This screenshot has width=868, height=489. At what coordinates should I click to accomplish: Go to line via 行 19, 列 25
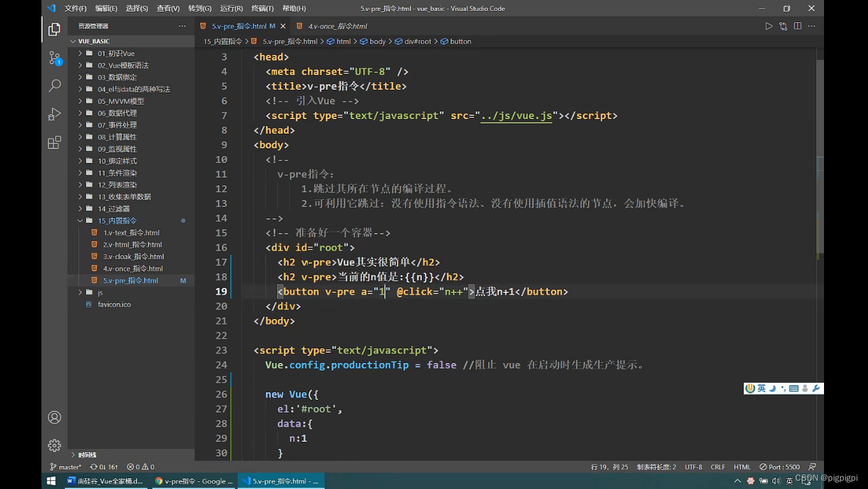610,467
